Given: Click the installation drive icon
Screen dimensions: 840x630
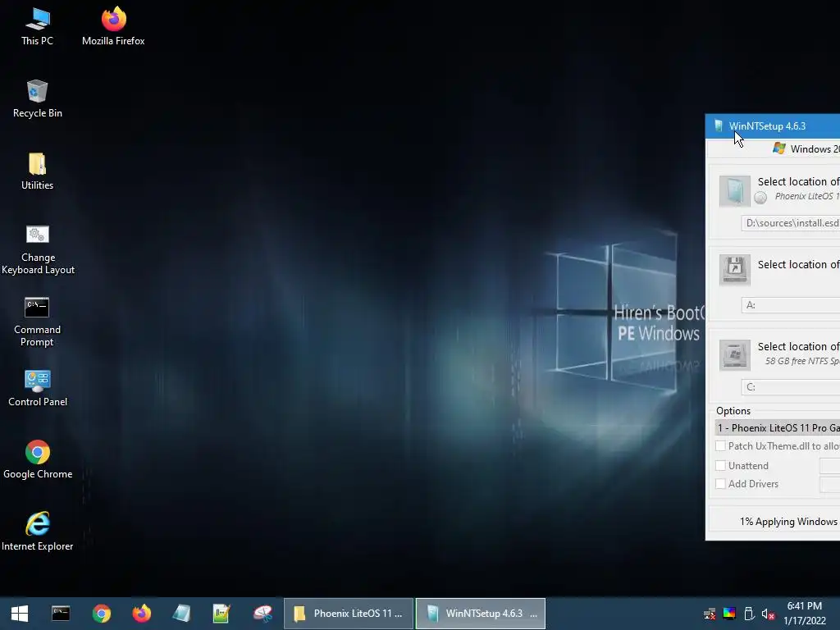Looking at the screenshot, I should point(734,354).
